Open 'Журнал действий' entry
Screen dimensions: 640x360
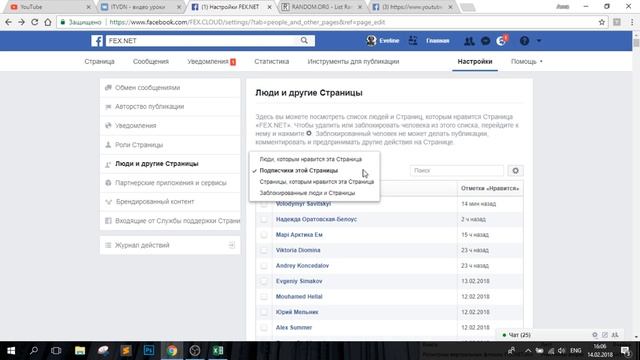(x=170, y=245)
